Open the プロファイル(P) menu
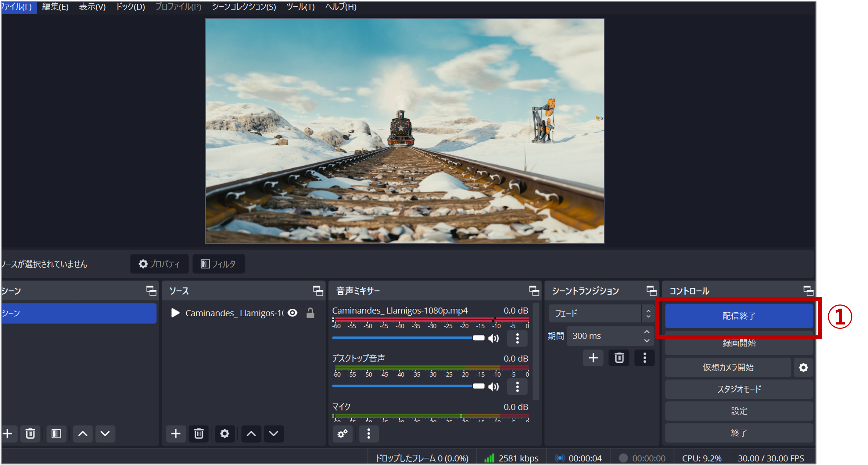 click(x=178, y=7)
